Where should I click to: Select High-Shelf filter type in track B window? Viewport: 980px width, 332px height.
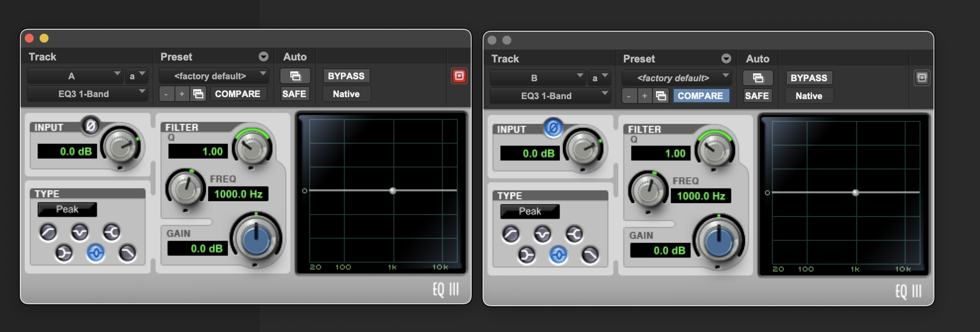coord(574,234)
